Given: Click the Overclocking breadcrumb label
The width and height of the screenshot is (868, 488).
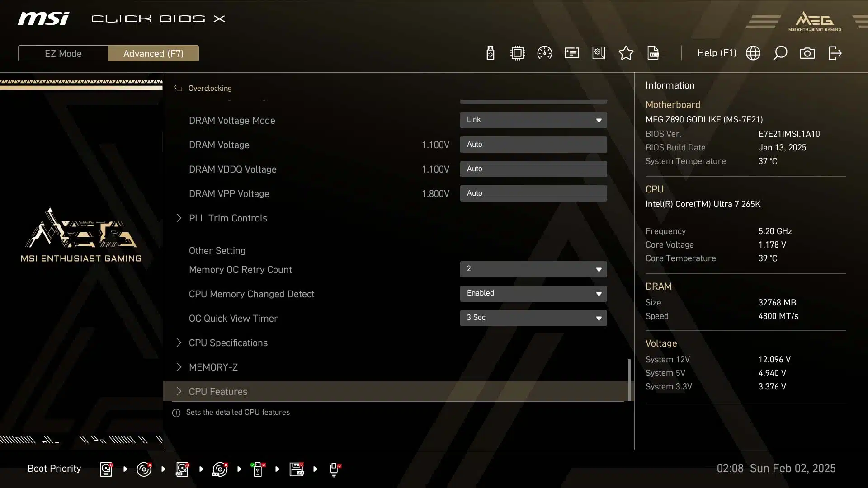Looking at the screenshot, I should point(210,88).
